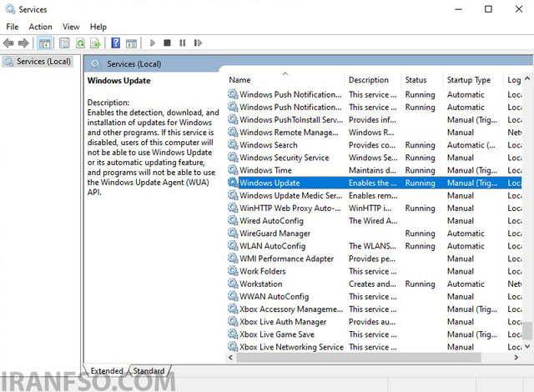This screenshot has height=392, width=534.
Task: Click the Stop Service icon
Action: 167,43
